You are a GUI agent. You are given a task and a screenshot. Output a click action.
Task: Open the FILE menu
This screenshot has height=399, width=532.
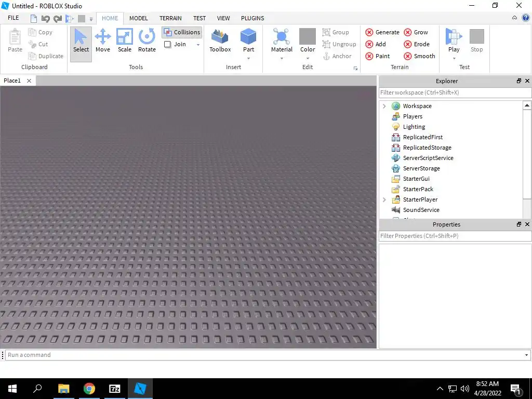(x=13, y=18)
